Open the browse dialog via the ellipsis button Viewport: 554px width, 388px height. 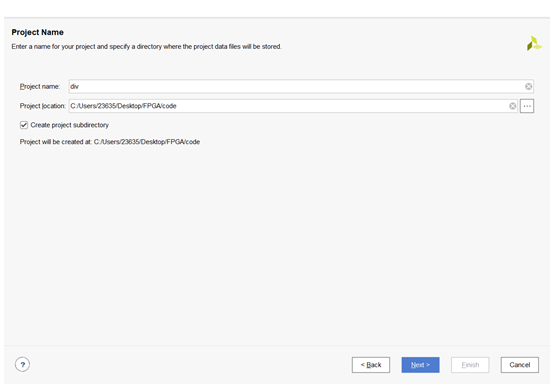[527, 106]
